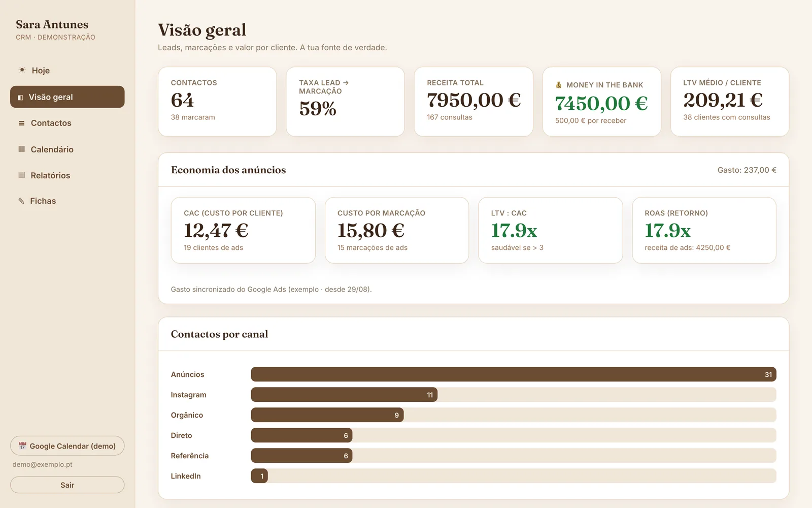Click the Referência channel bar

coord(301,456)
